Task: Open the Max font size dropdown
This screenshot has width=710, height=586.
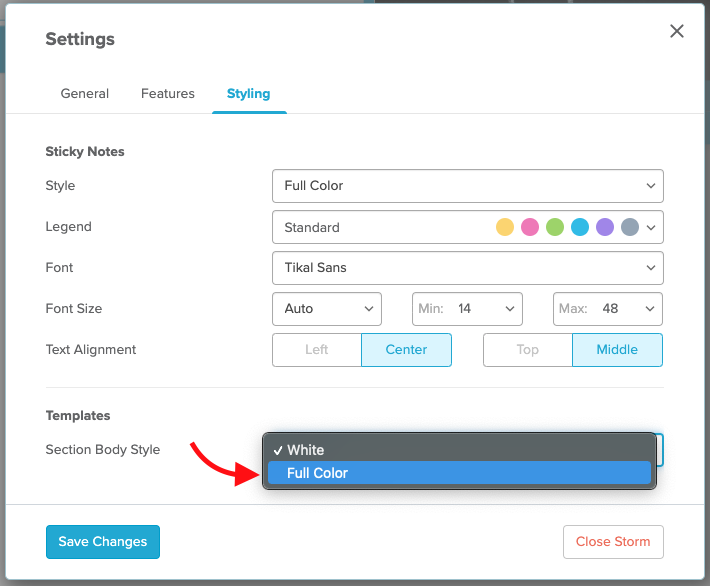Action: (x=608, y=309)
